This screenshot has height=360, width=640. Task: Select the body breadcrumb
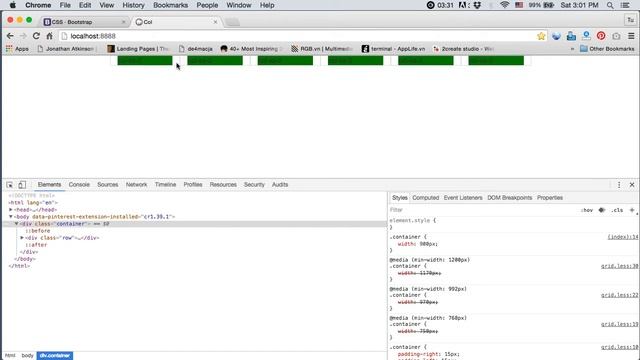[x=27, y=356]
